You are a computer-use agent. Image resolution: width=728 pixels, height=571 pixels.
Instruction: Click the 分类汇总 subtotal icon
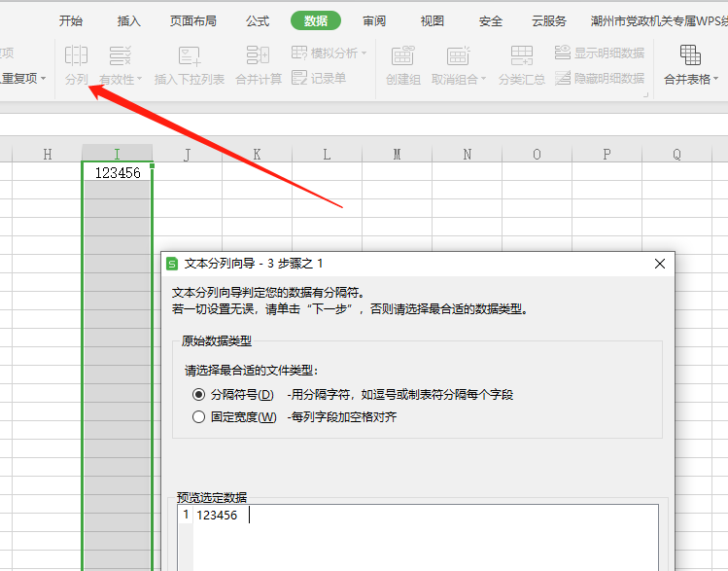(521, 55)
